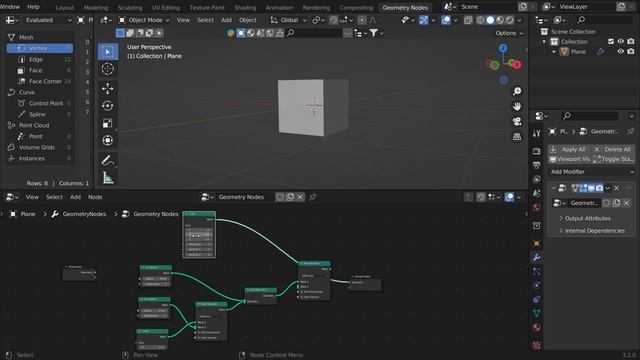This screenshot has height=360, width=640.
Task: Hide Collection in viewport via eye icon
Action: pyautogui.click(x=620, y=42)
